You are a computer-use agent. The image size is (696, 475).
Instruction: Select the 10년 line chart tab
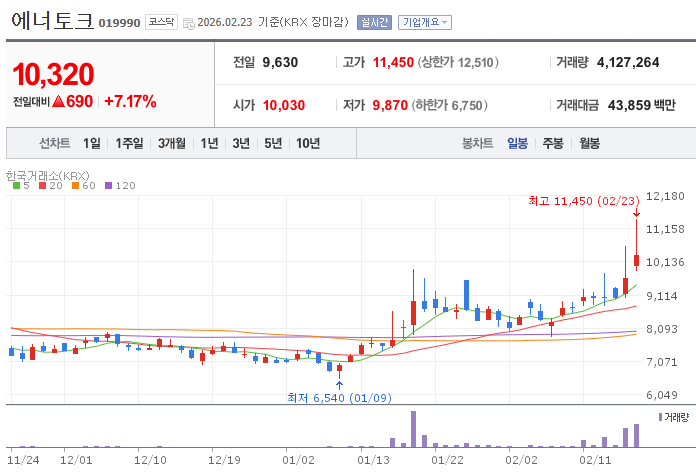click(x=308, y=143)
